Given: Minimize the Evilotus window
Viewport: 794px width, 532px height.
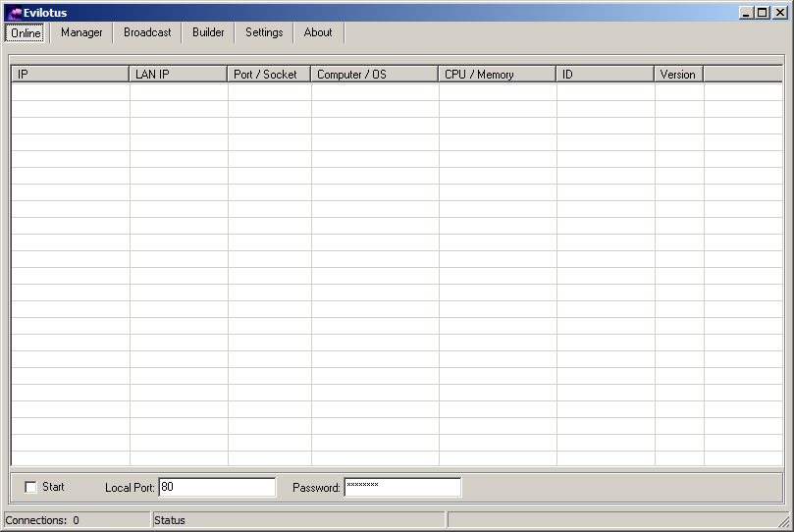Looking at the screenshot, I should [747, 13].
